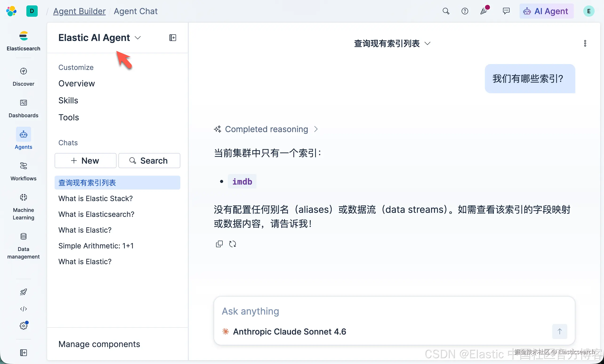The height and width of the screenshot is (364, 604).
Task: Open the help menu question-mark icon
Action: (465, 11)
